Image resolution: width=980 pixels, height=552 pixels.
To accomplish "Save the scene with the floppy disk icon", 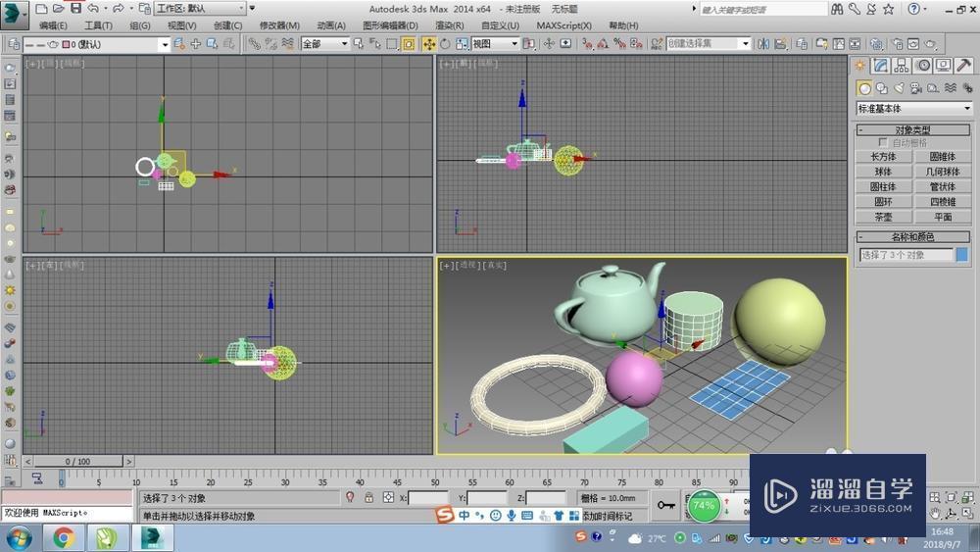I will coord(75,8).
